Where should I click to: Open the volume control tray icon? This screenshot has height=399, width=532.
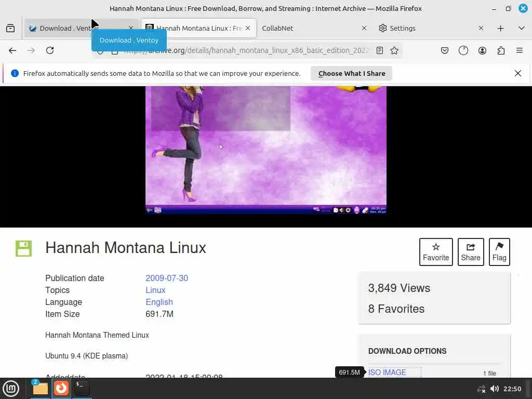pyautogui.click(x=495, y=389)
